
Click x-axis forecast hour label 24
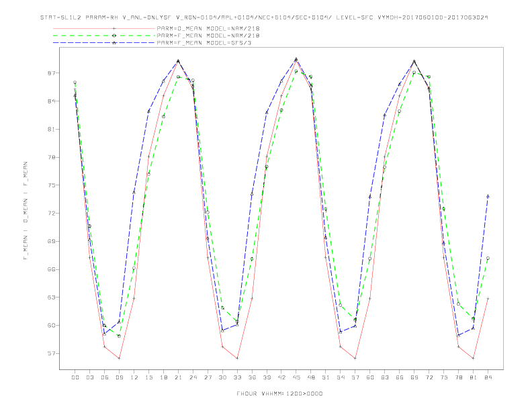[x=193, y=377]
